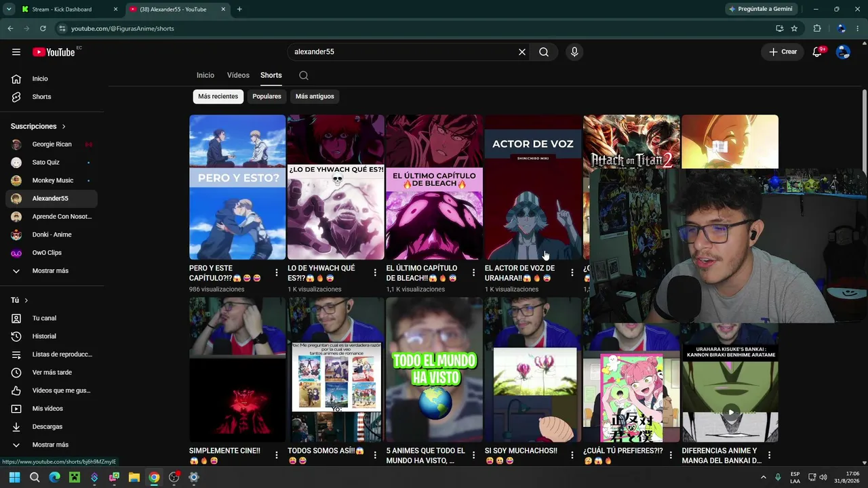This screenshot has height=488, width=868.
Task: Open Donki - Anime subscription channel
Action: click(52, 235)
